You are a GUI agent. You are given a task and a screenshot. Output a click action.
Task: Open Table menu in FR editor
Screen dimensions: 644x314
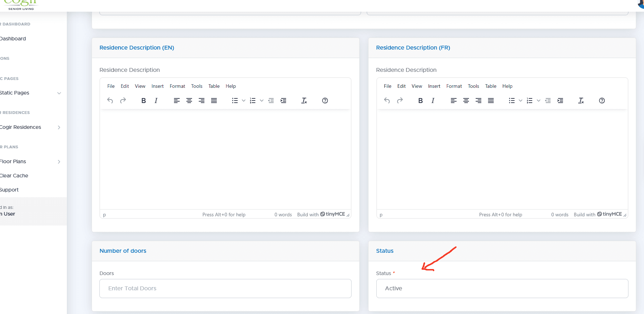click(x=491, y=86)
